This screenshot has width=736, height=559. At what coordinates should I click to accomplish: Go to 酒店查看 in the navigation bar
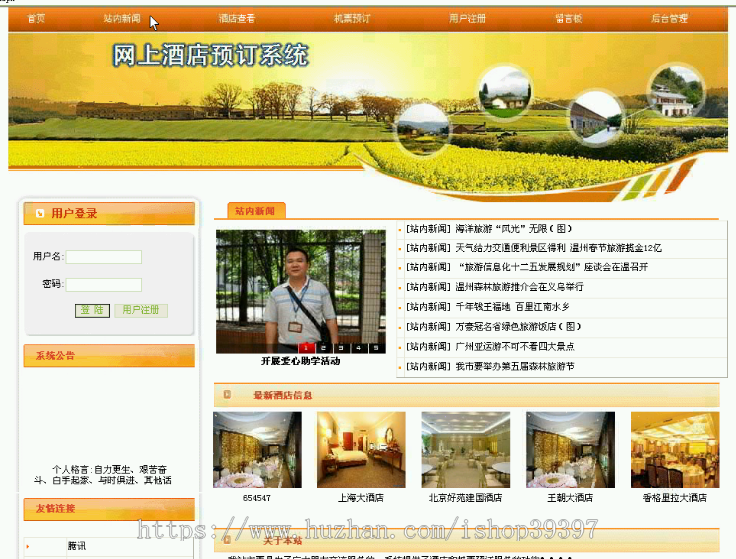(x=237, y=19)
